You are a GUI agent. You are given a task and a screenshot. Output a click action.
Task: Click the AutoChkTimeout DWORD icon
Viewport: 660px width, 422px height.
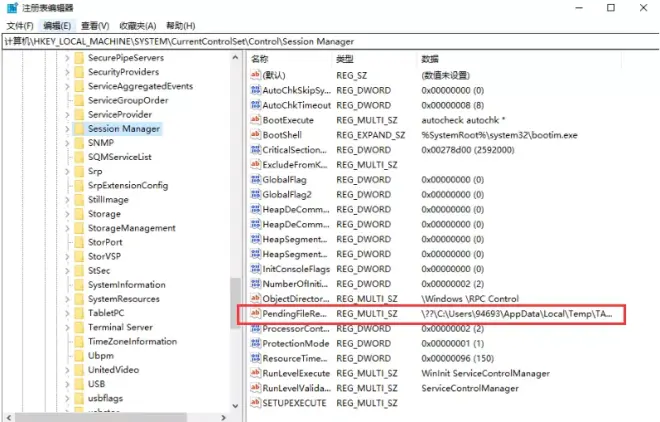pyautogui.click(x=255, y=105)
